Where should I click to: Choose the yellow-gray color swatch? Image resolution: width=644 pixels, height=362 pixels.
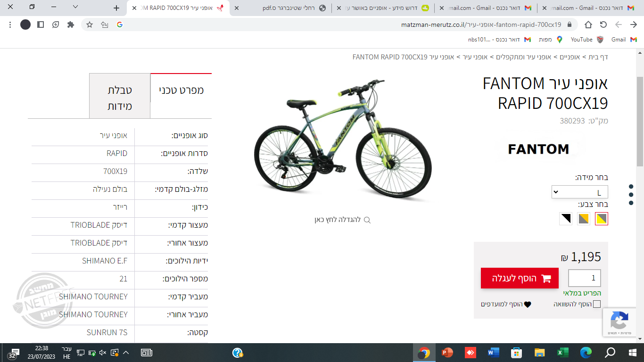pyautogui.click(x=602, y=219)
